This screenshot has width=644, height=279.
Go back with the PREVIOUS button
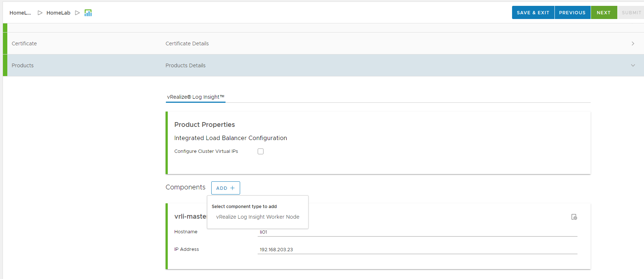point(572,12)
